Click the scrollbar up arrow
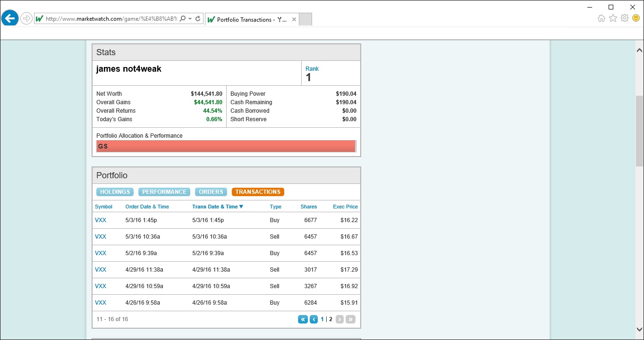The width and height of the screenshot is (644, 340). click(639, 50)
